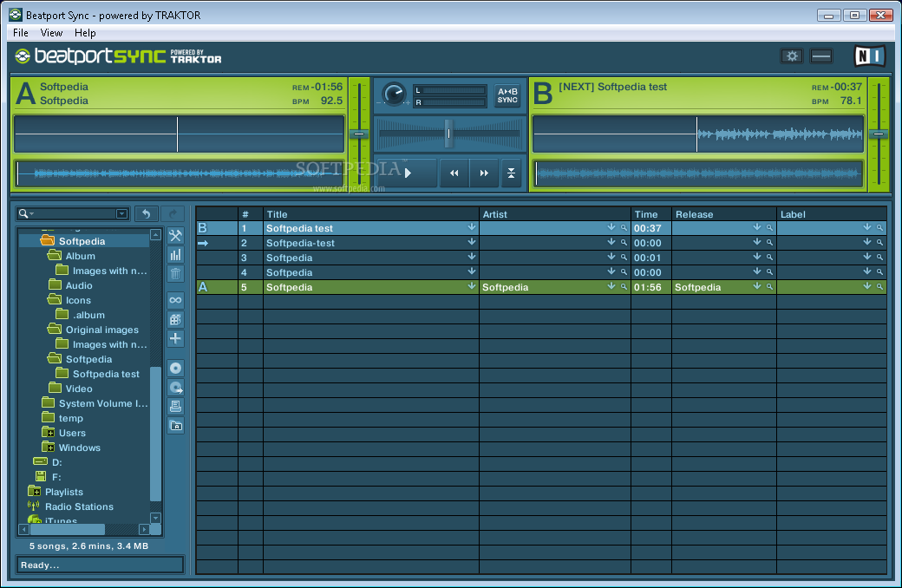
Task: Open the search magnifier options
Action: point(25,213)
